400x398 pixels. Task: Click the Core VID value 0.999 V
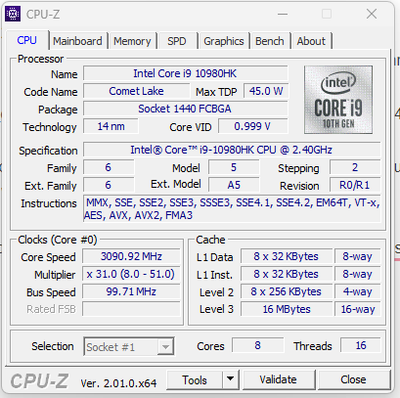point(253,126)
